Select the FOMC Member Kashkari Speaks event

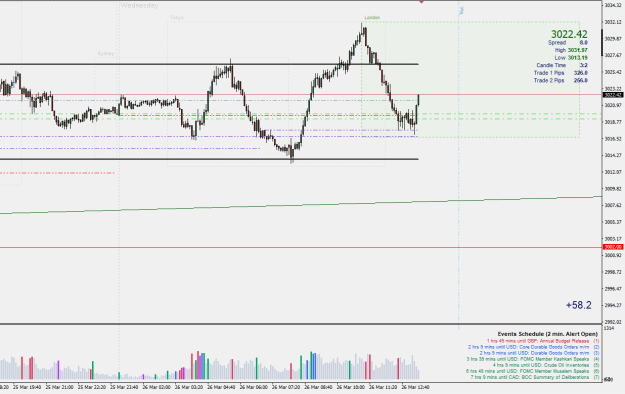(x=533, y=359)
